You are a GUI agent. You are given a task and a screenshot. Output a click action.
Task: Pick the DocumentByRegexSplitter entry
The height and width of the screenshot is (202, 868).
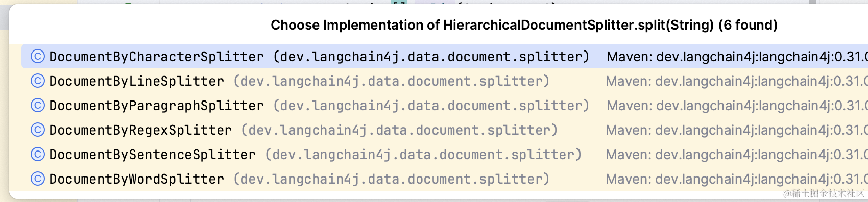pyautogui.click(x=140, y=130)
